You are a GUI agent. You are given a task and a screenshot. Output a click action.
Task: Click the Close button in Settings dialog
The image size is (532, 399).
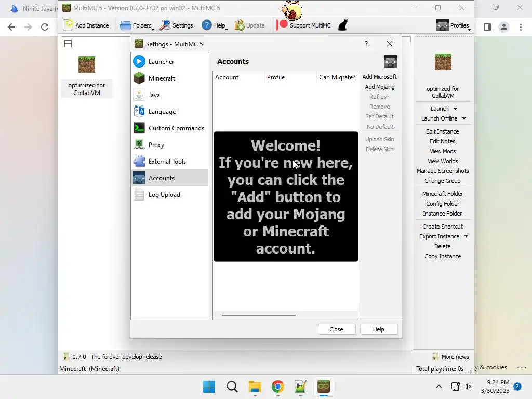[x=336, y=329]
